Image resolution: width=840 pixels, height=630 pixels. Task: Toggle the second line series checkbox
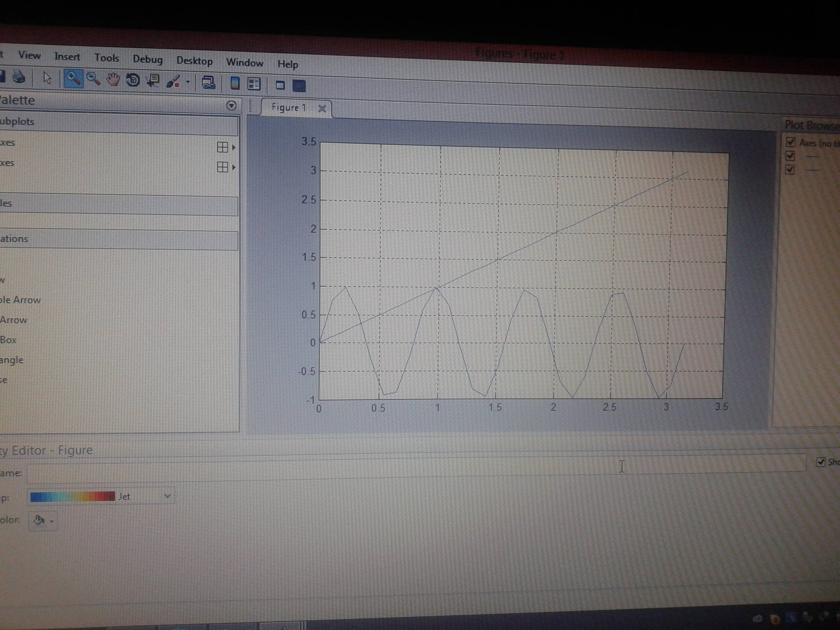tap(790, 169)
